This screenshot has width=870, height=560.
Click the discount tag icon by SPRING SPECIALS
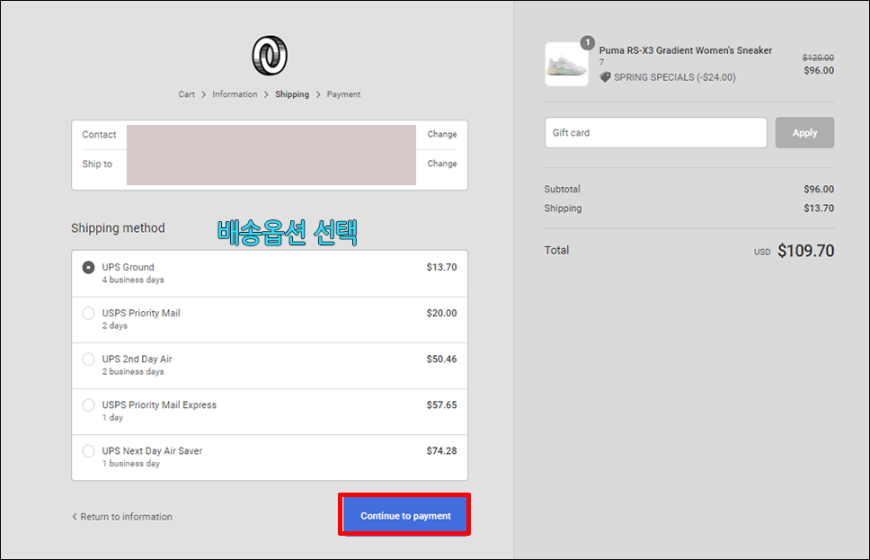[605, 77]
